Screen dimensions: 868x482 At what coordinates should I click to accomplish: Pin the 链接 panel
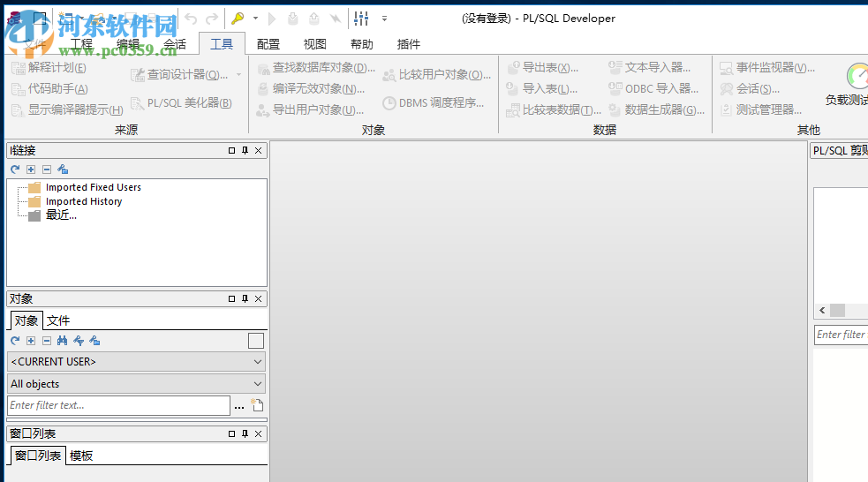click(x=245, y=151)
